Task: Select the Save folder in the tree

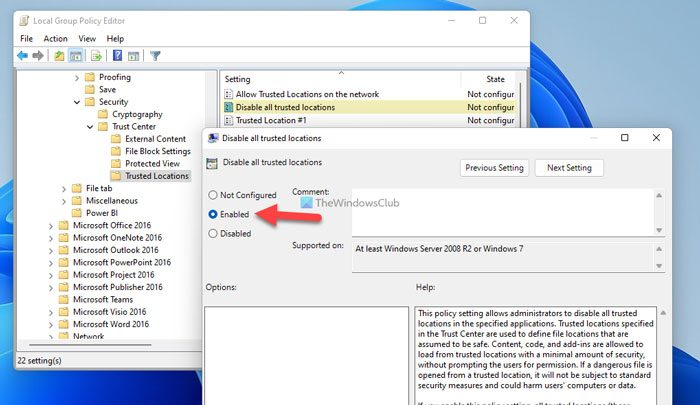Action: pos(107,89)
